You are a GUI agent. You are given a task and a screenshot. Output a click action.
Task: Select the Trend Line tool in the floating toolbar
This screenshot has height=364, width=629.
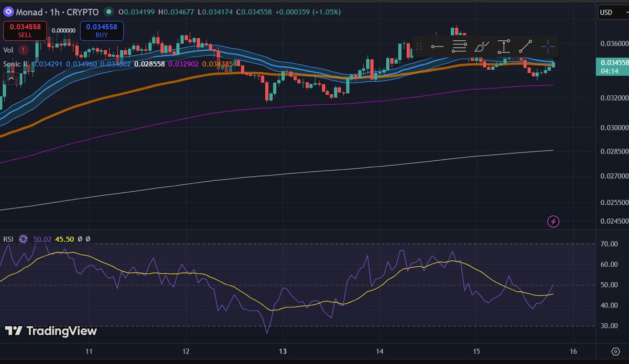point(526,46)
